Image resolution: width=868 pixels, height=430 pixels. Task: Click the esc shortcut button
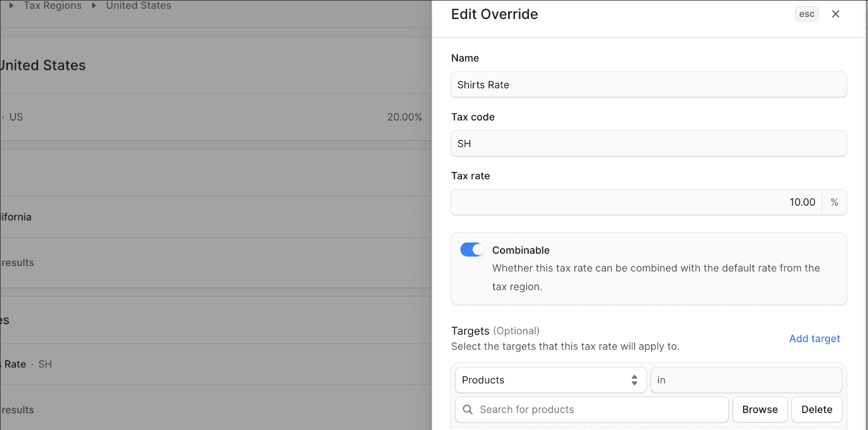pos(807,14)
